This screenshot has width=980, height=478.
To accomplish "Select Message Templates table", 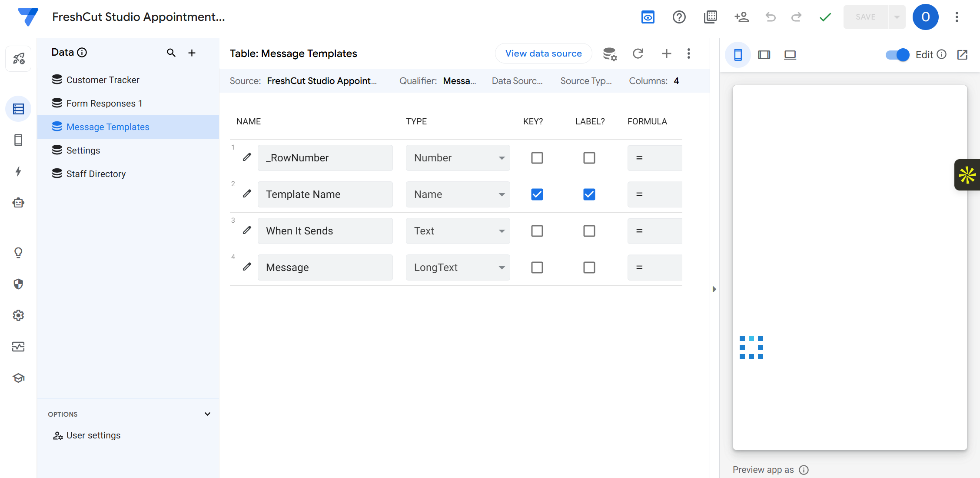I will [128, 127].
